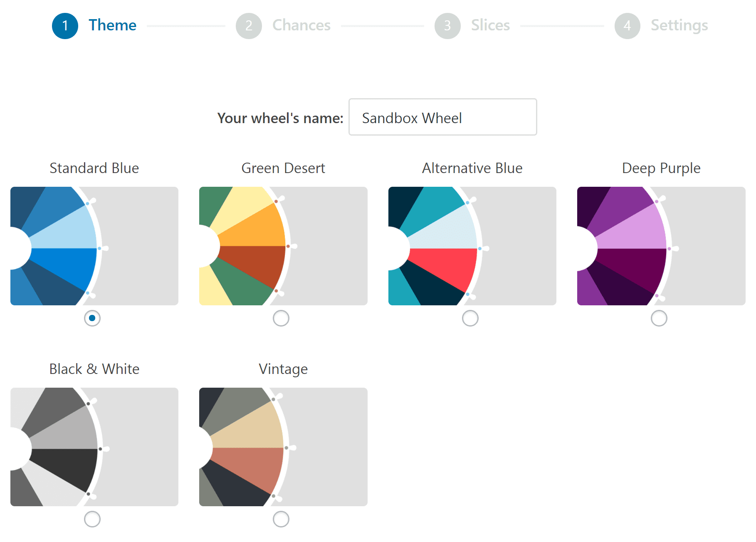Click the step 4 circle icon

pos(627,26)
